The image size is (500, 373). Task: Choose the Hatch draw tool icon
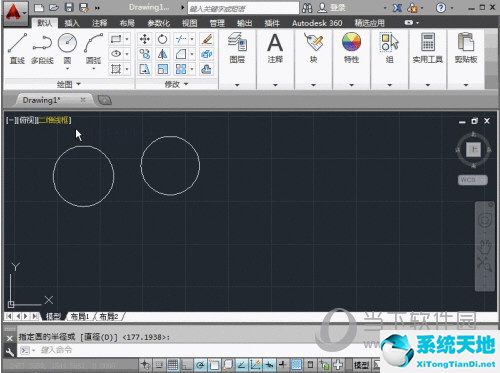116,69
